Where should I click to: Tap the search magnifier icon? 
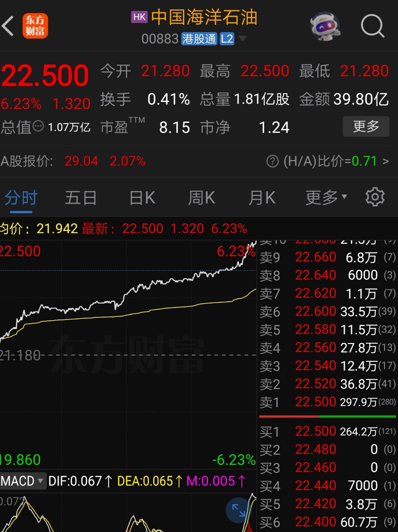[372, 26]
